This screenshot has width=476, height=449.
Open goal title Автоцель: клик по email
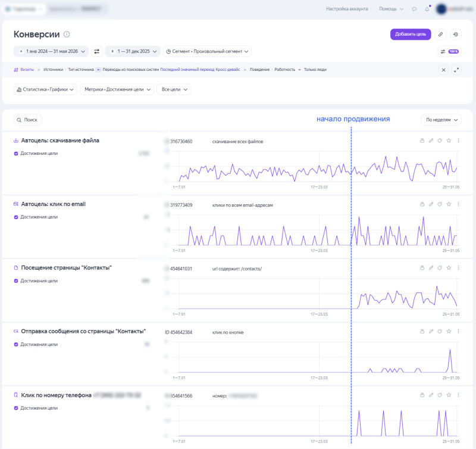(x=53, y=204)
